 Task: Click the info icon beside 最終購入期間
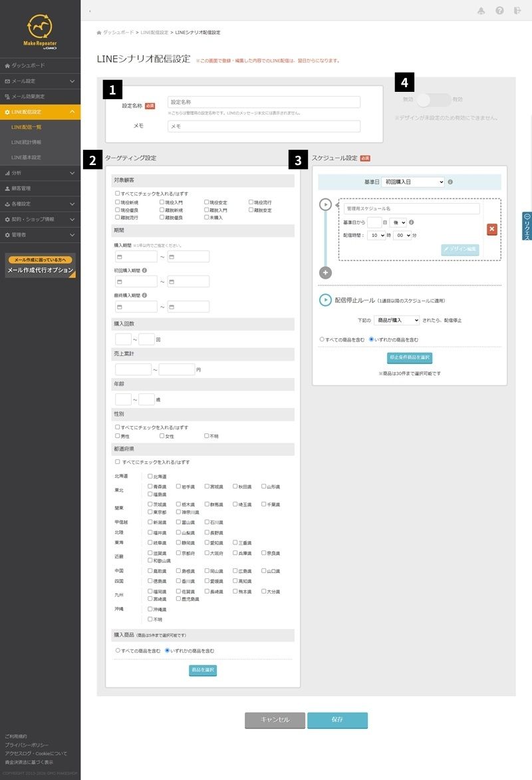point(144,295)
